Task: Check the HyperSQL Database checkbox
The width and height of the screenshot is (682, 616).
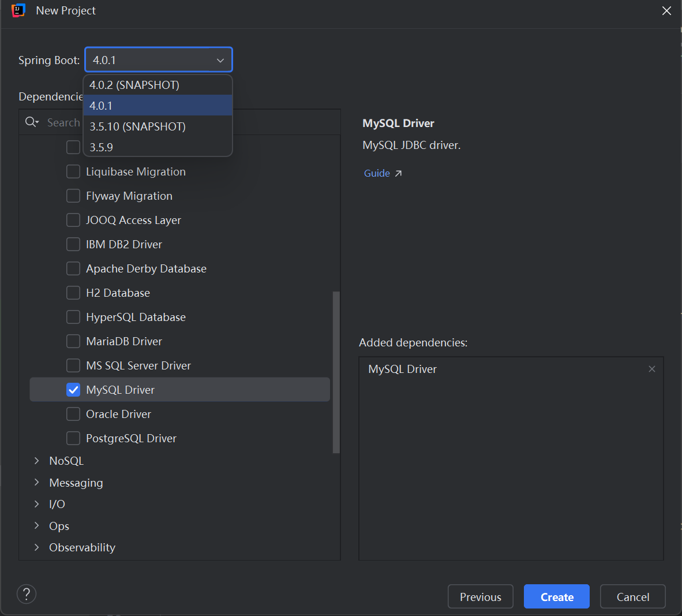Action: click(x=73, y=317)
